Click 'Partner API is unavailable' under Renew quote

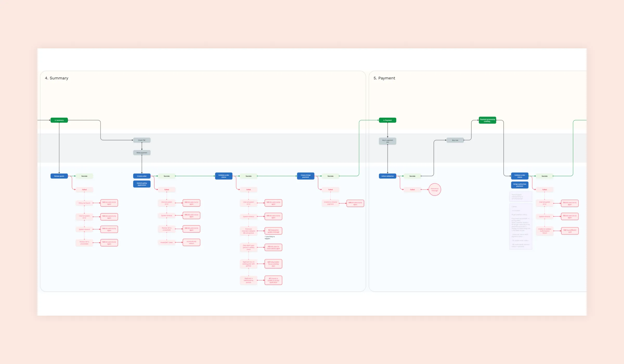coord(84,243)
